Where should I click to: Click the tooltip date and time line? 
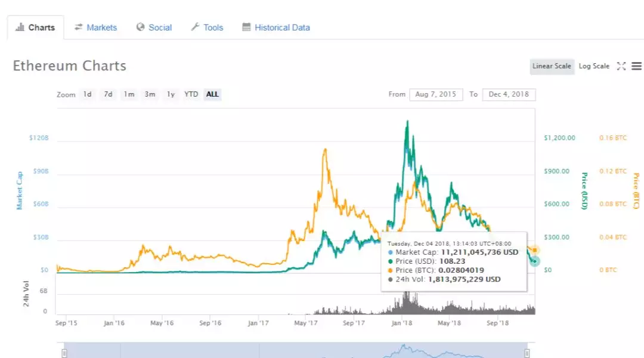click(x=450, y=243)
